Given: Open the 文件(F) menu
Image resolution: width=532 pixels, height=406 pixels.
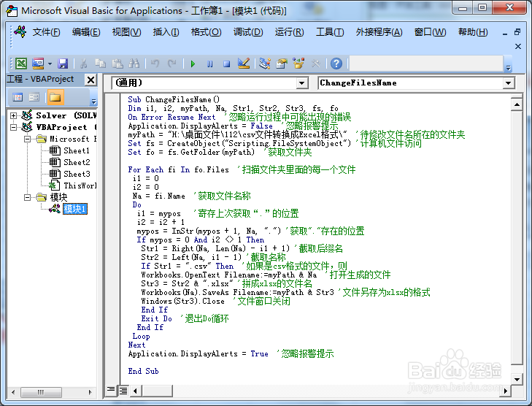Looking at the screenshot, I should (x=46, y=32).
